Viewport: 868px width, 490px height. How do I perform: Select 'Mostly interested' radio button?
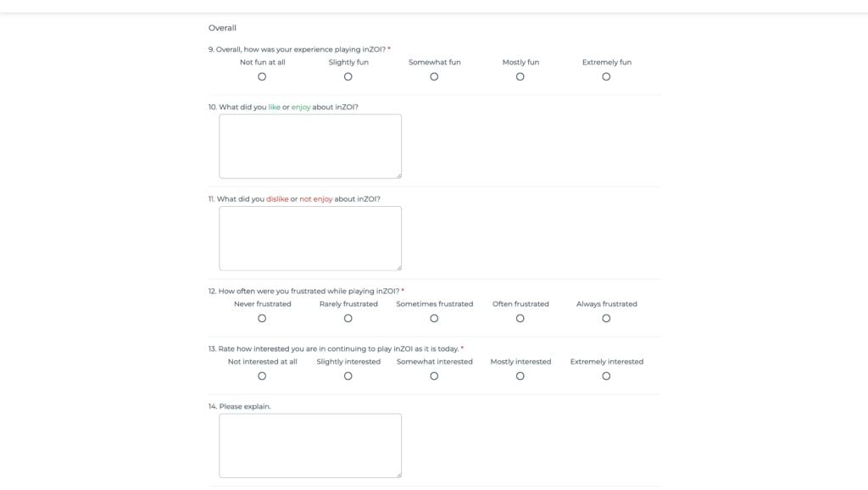pos(520,376)
